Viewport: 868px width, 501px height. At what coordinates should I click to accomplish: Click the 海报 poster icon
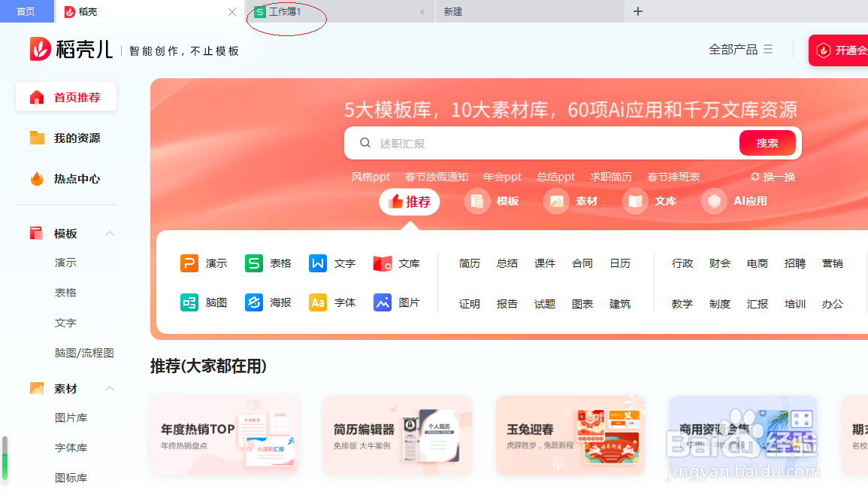(x=253, y=302)
